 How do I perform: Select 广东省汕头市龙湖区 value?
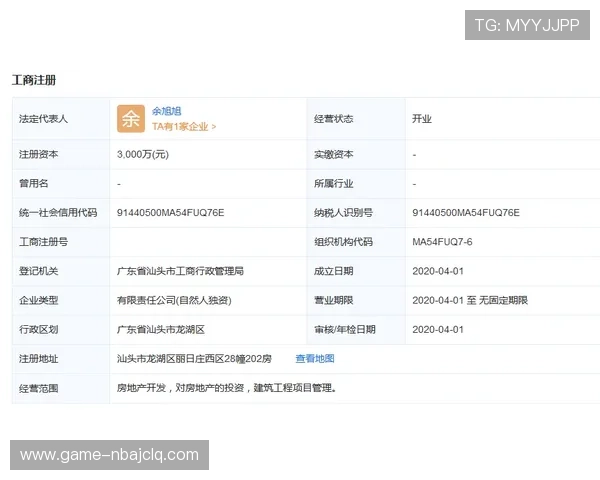[161, 329]
